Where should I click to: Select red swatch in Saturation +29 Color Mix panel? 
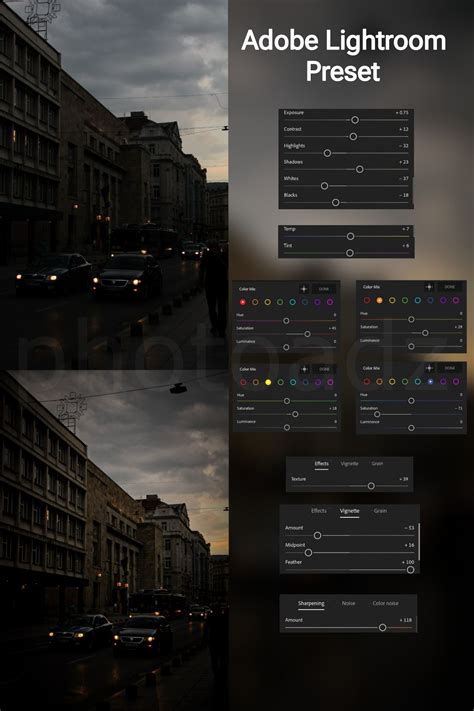pyautogui.click(x=366, y=300)
